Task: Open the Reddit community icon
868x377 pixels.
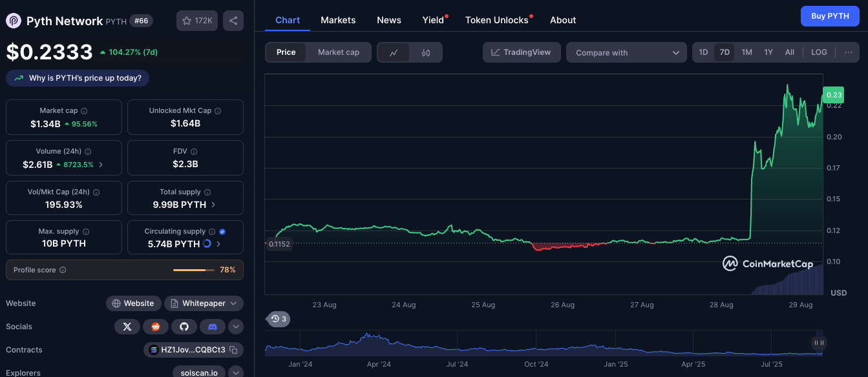Action: pyautogui.click(x=155, y=327)
